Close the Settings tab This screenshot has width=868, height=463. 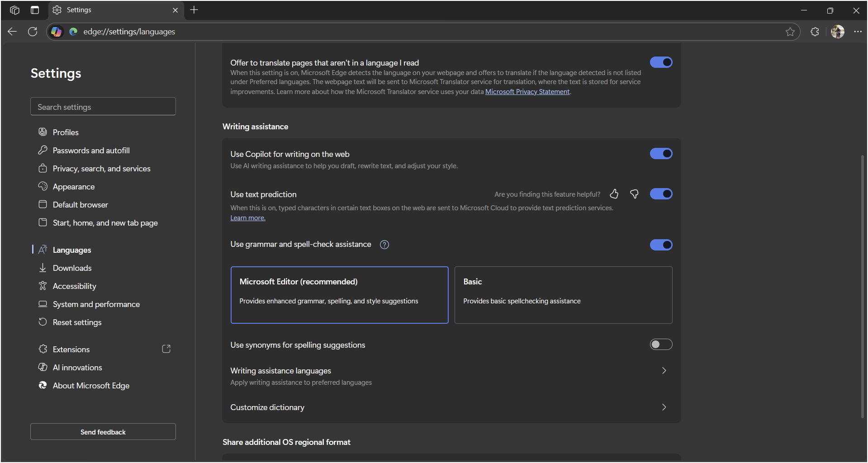point(175,10)
